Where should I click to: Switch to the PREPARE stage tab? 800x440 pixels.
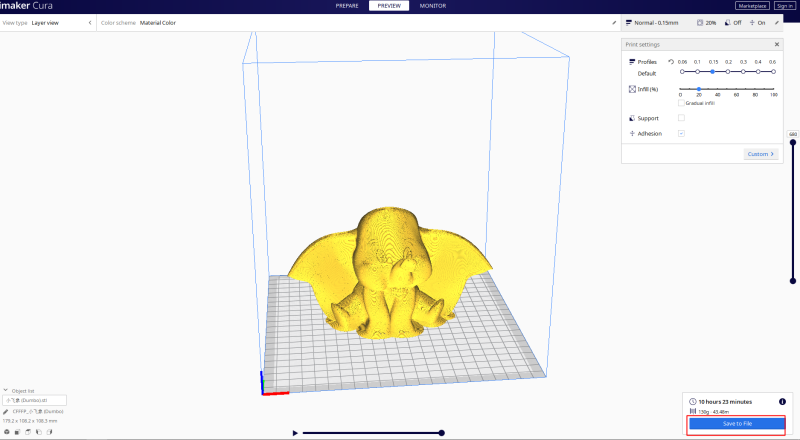(x=347, y=6)
